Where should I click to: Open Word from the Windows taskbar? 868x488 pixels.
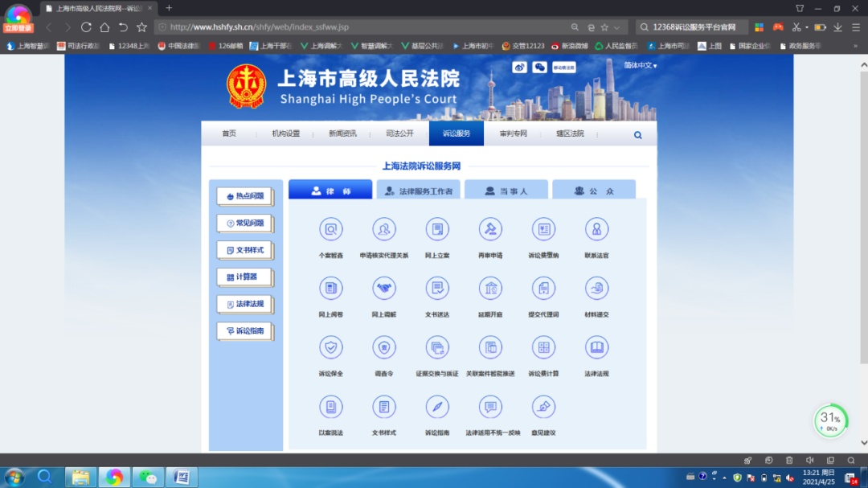tap(182, 478)
